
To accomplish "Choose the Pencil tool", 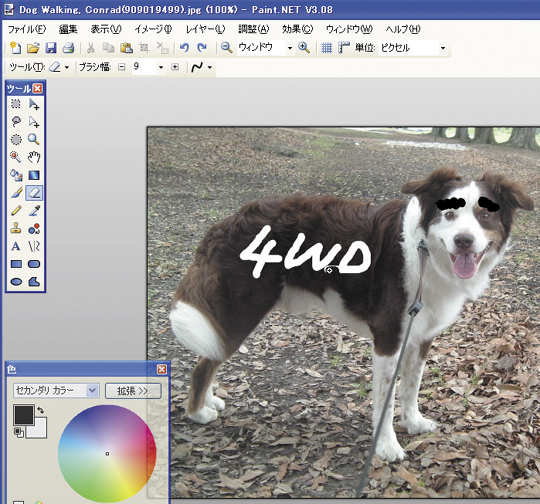I will [x=16, y=210].
